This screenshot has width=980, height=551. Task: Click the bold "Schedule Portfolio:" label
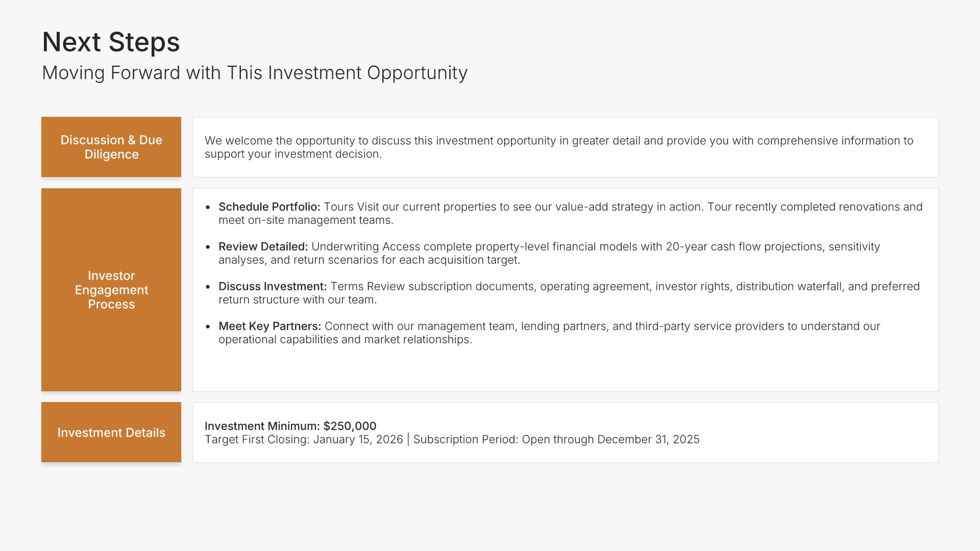pos(269,207)
